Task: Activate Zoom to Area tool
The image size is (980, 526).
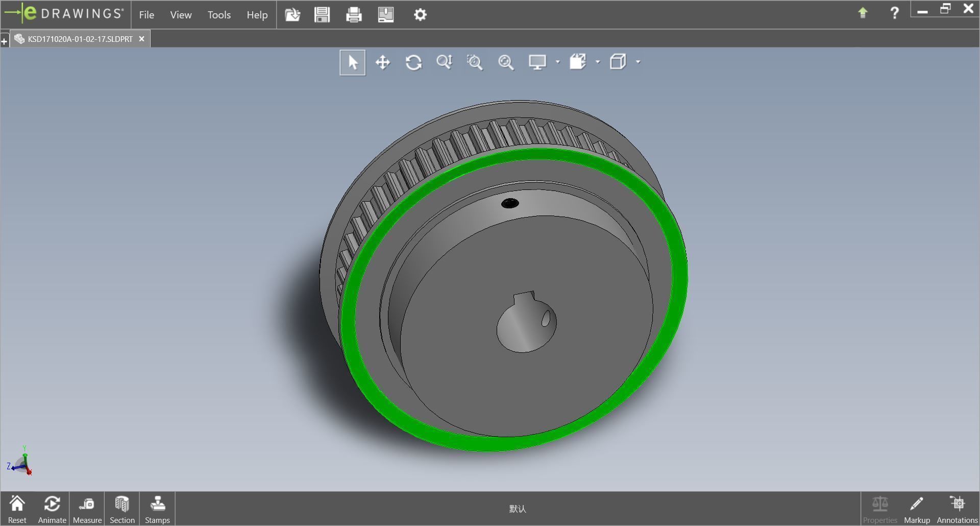Action: (475, 62)
